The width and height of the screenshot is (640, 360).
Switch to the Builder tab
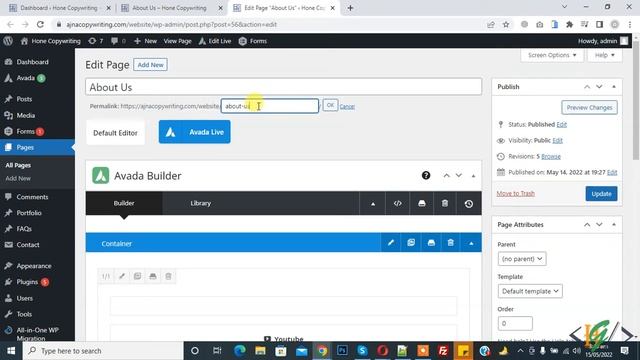[124, 203]
